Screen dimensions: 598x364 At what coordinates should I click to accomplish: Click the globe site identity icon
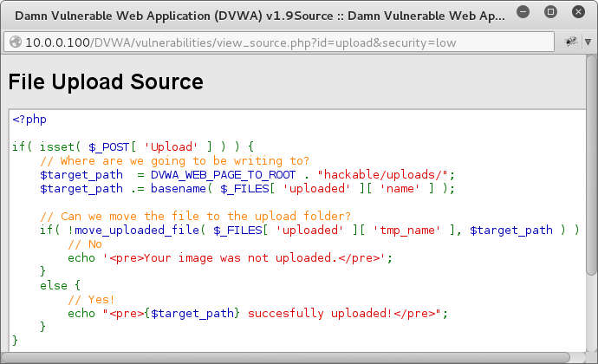click(16, 42)
